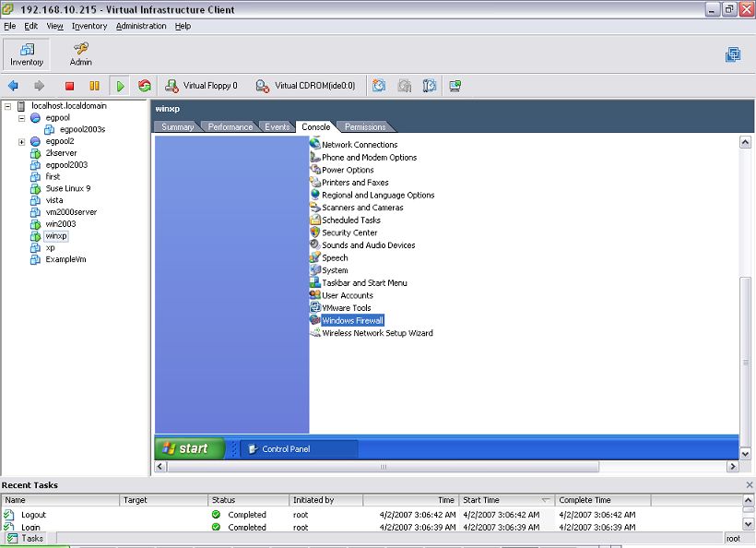Collapse the egpool resource pool node
Screen dimensions: 756x548
21,118
